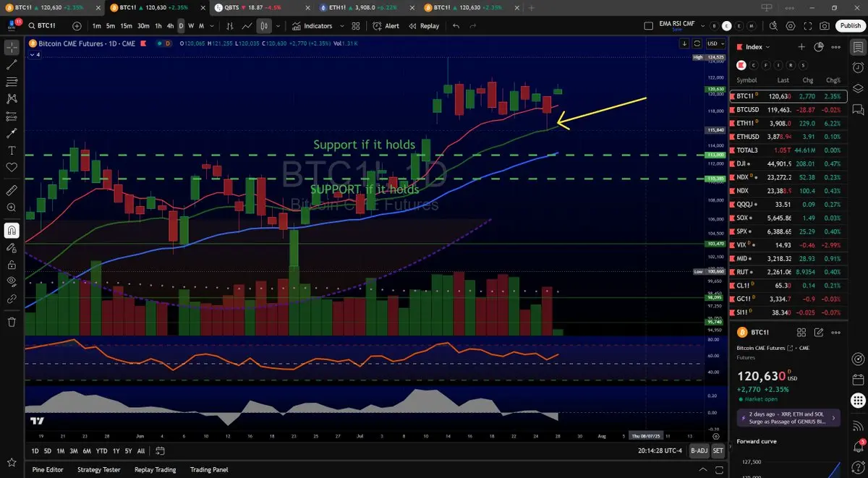Select the 1h timeframe
Screen dimensions: 868x478
point(158,25)
